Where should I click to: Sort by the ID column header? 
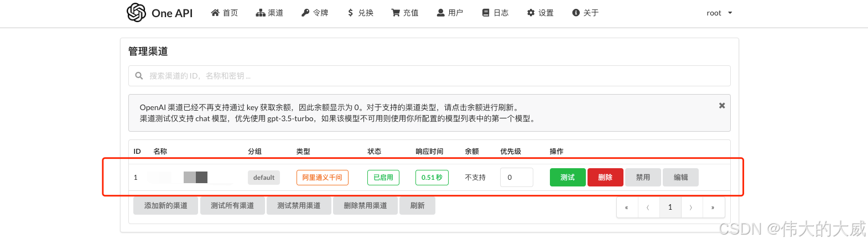click(137, 152)
